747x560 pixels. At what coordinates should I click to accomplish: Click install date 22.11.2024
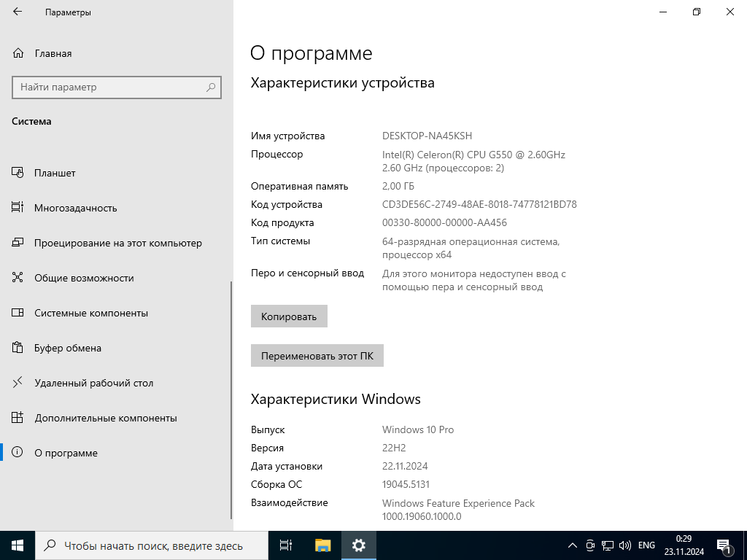[405, 466]
